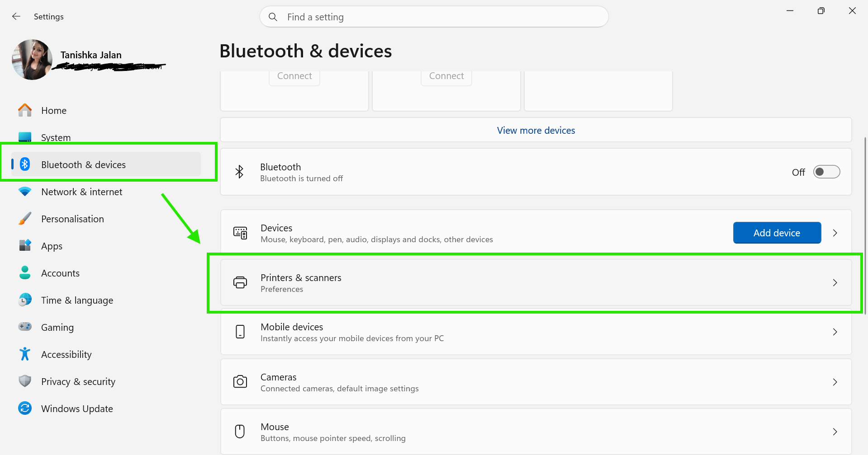Open Mobile devices settings
Image resolution: width=868 pixels, height=455 pixels.
point(536,332)
